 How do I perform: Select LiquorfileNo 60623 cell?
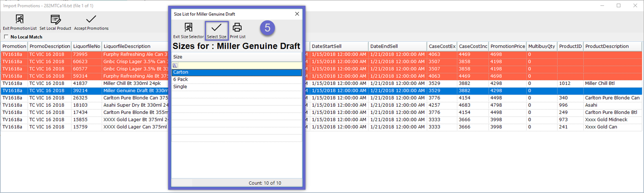[87, 62]
